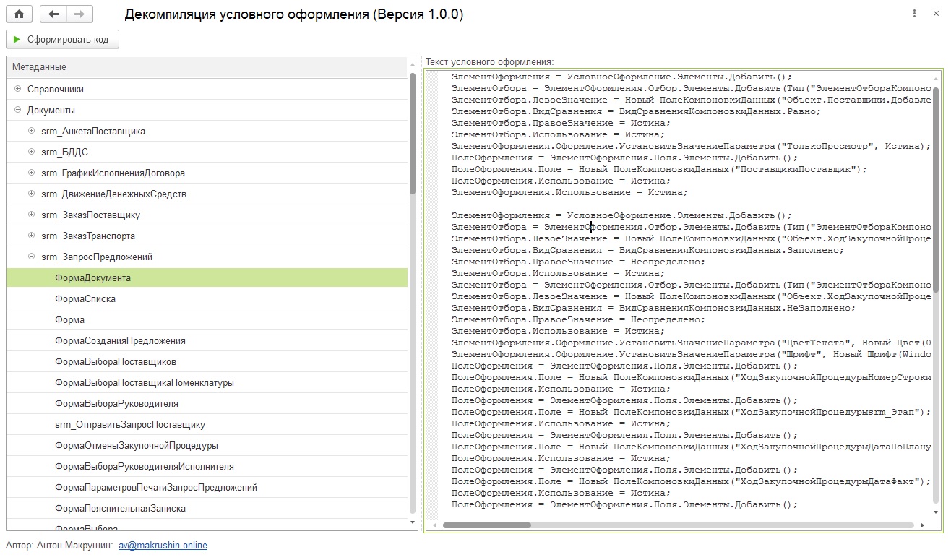The height and width of the screenshot is (560, 951).
Task: Click the horizontal scrollbar left arrow
Action: pos(434,525)
